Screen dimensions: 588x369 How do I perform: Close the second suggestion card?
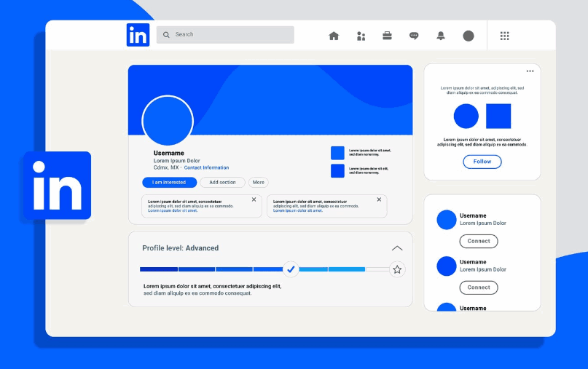[x=378, y=199]
